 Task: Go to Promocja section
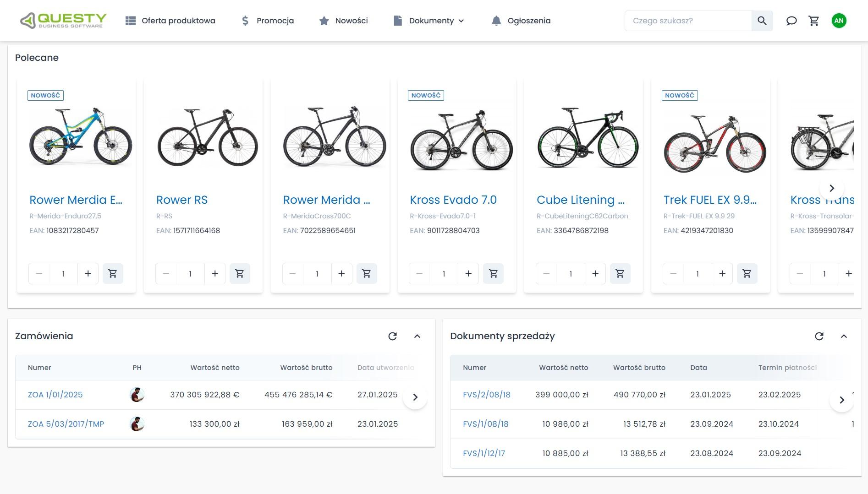point(268,21)
